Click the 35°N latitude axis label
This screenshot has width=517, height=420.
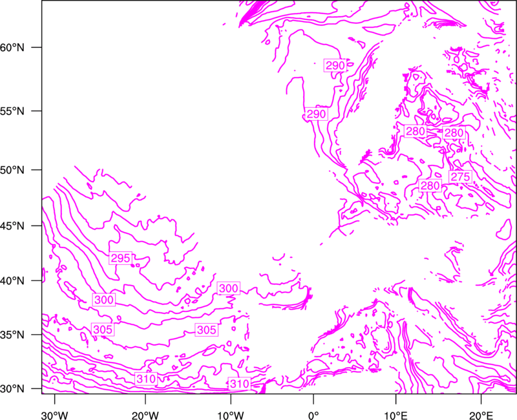(12, 335)
